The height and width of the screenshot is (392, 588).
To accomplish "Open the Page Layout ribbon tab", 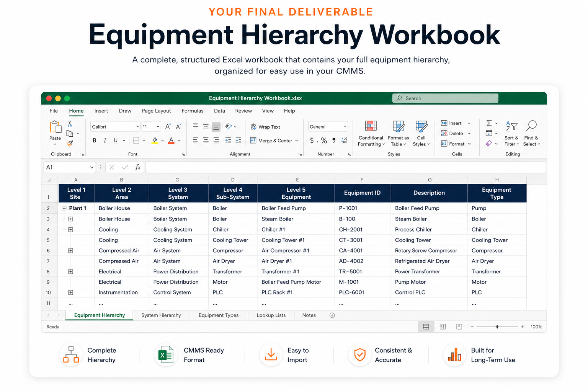I will tap(156, 111).
